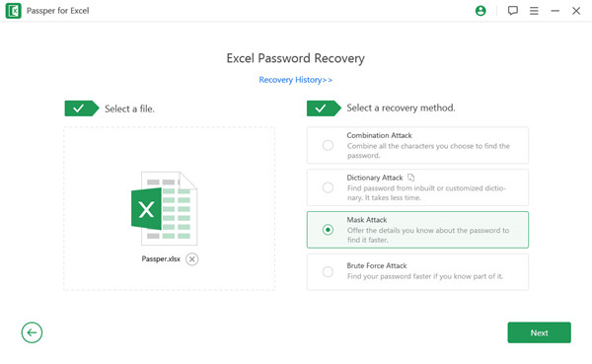Select the Dictionary Attack radio button
This screenshot has width=592, height=364.
click(x=328, y=187)
